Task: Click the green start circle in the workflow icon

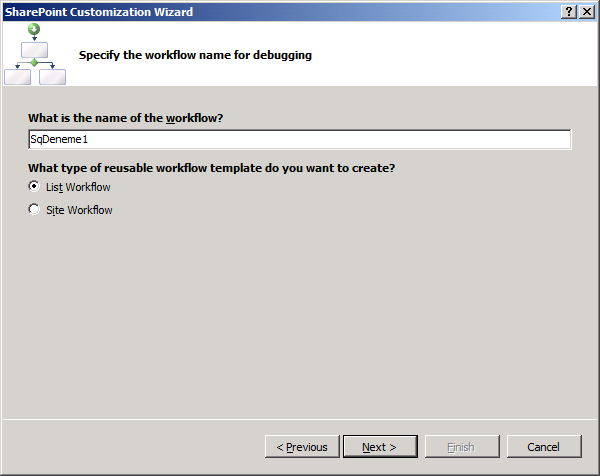Action: [x=35, y=29]
